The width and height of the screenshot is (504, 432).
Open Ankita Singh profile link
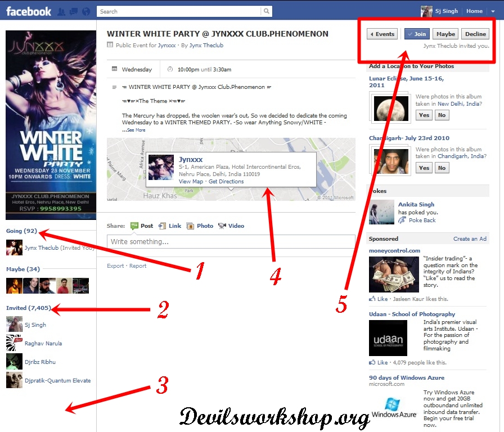[416, 204]
